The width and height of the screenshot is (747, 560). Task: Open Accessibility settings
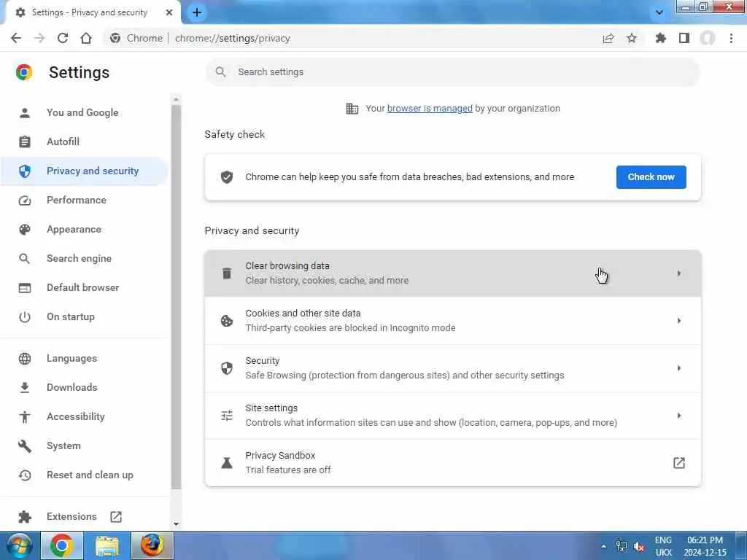(x=75, y=416)
